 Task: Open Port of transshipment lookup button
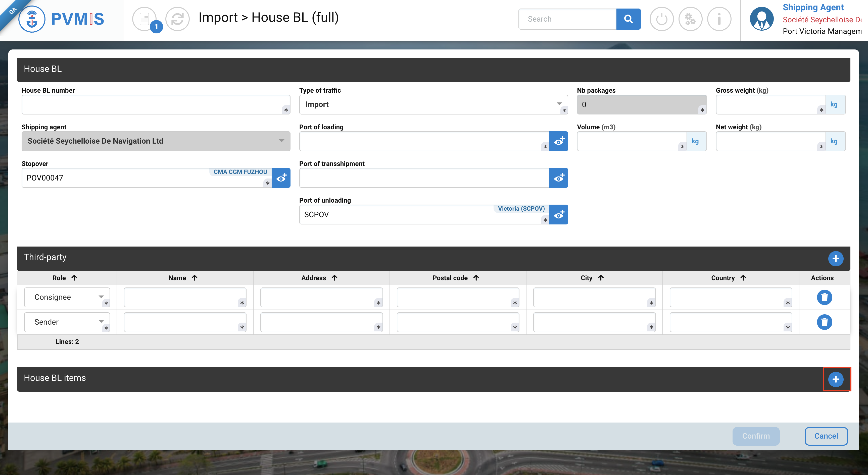pyautogui.click(x=558, y=178)
